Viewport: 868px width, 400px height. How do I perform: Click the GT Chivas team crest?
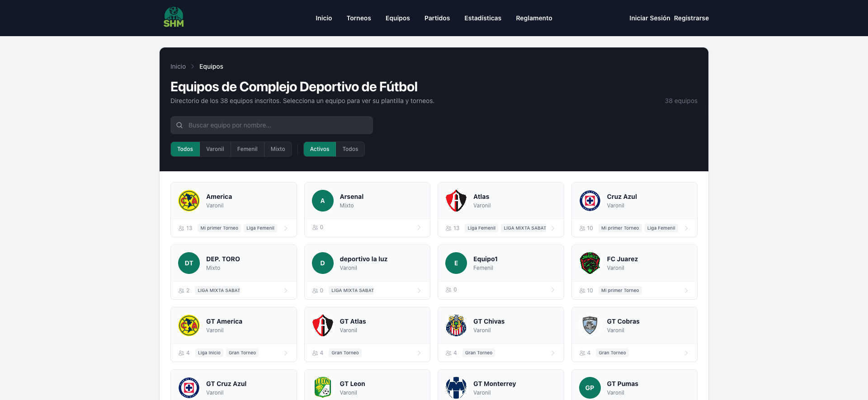456,325
